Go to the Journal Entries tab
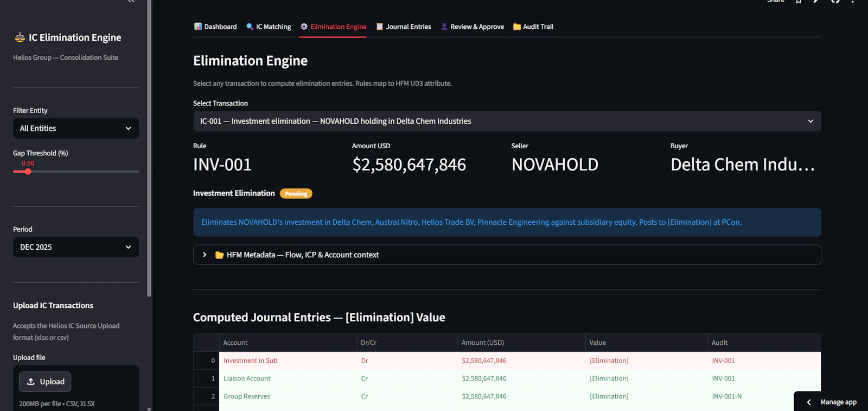 pos(404,27)
